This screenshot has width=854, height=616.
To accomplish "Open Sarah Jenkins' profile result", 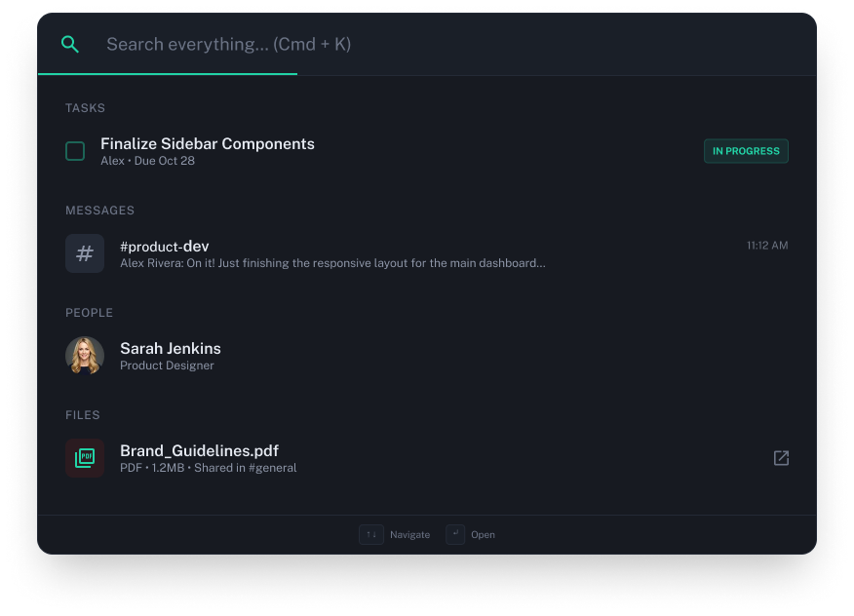I will point(426,356).
